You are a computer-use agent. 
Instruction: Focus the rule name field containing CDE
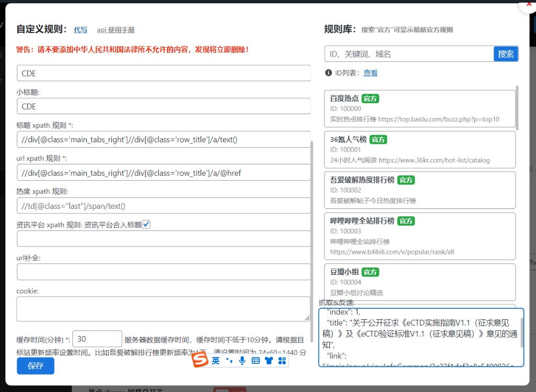(x=164, y=73)
